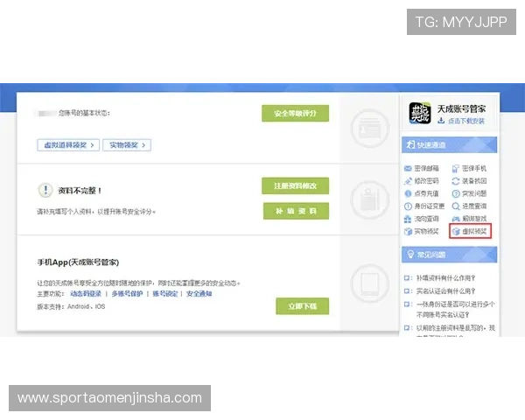525x420 pixels.
Task: Open the 安全通知 link
Action: (199, 294)
